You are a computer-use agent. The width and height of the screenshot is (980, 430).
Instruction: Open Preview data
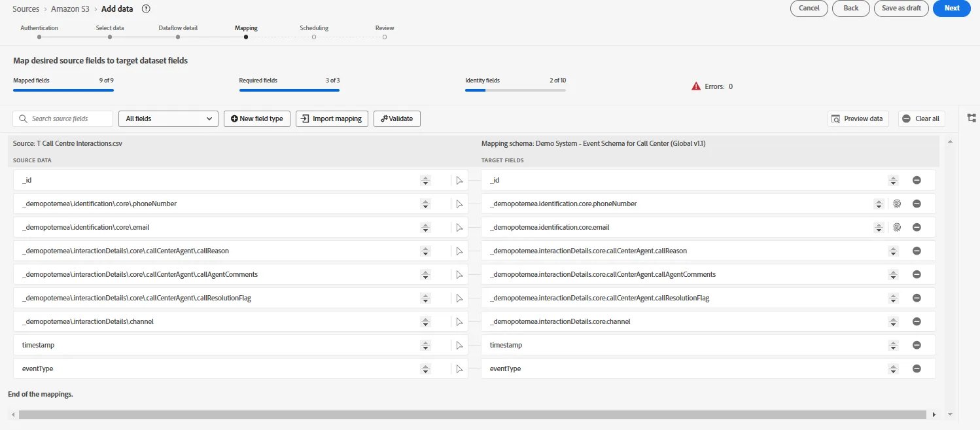click(858, 118)
